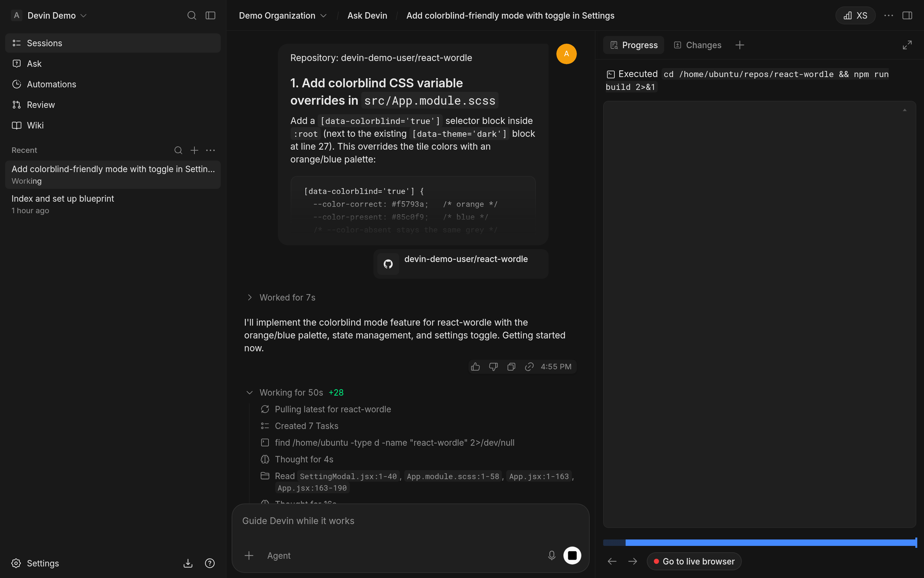Open the Ask page
The height and width of the screenshot is (578, 924).
(x=113, y=64)
